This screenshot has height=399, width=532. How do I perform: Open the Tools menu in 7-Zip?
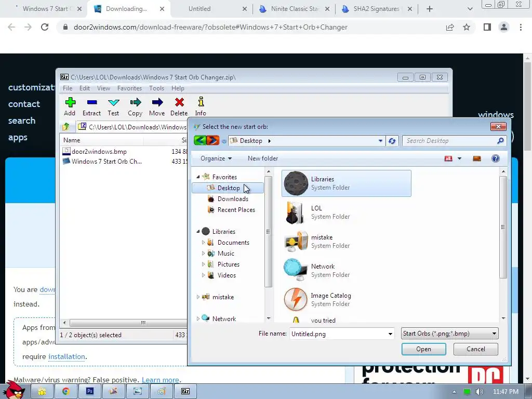(156, 88)
